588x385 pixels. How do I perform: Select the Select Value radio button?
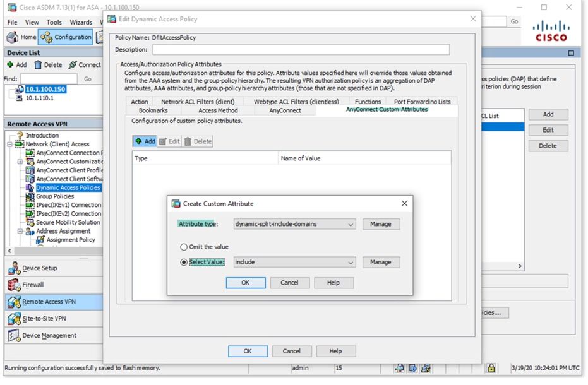tap(184, 263)
